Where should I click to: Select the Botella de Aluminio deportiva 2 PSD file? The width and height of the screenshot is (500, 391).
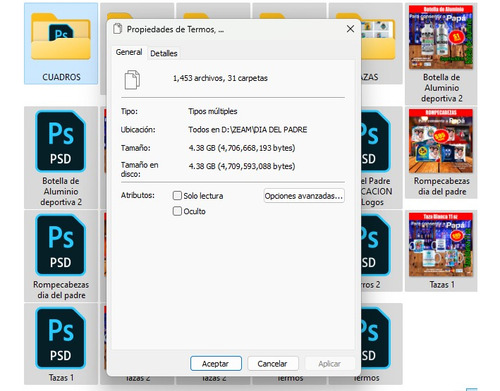61,157
